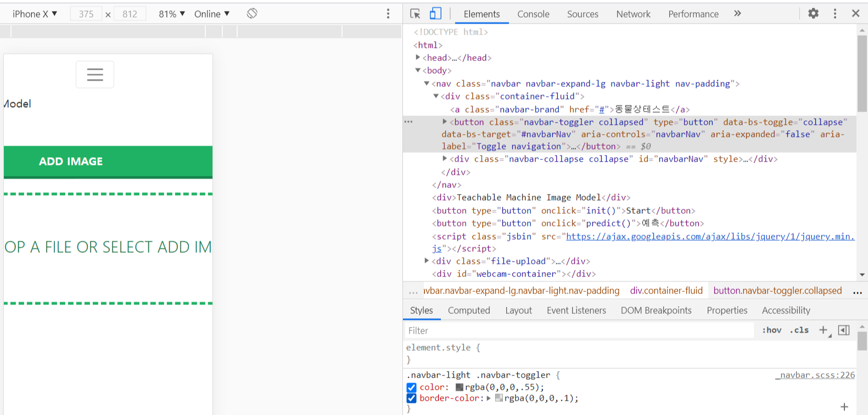This screenshot has height=415, width=868.
Task: Open the Properties pane tab
Action: click(x=727, y=311)
